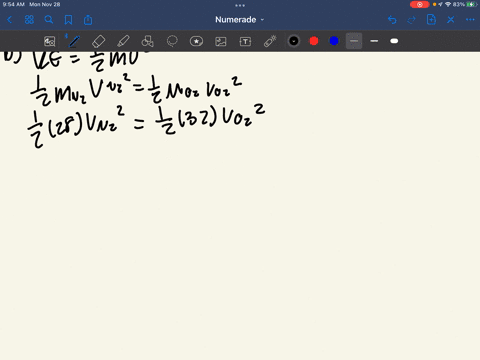Undo the last stroke
The width and height of the screenshot is (480, 360).
coord(392,20)
